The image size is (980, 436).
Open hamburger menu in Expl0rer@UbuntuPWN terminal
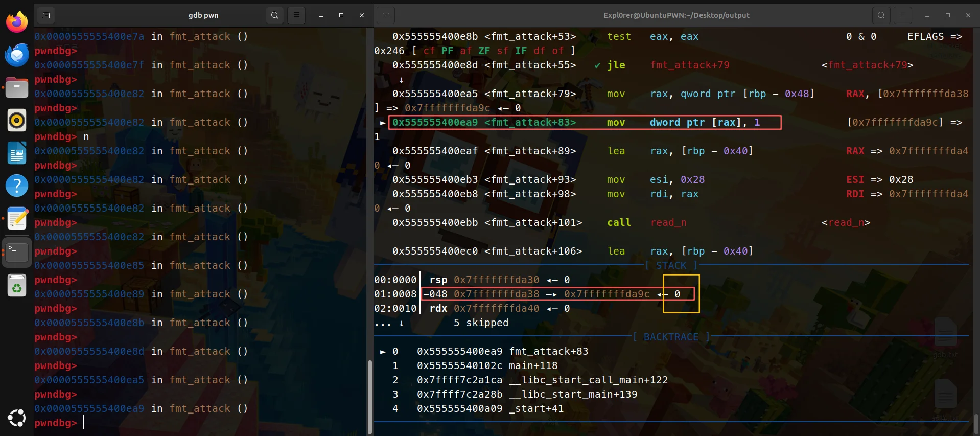pyautogui.click(x=903, y=15)
